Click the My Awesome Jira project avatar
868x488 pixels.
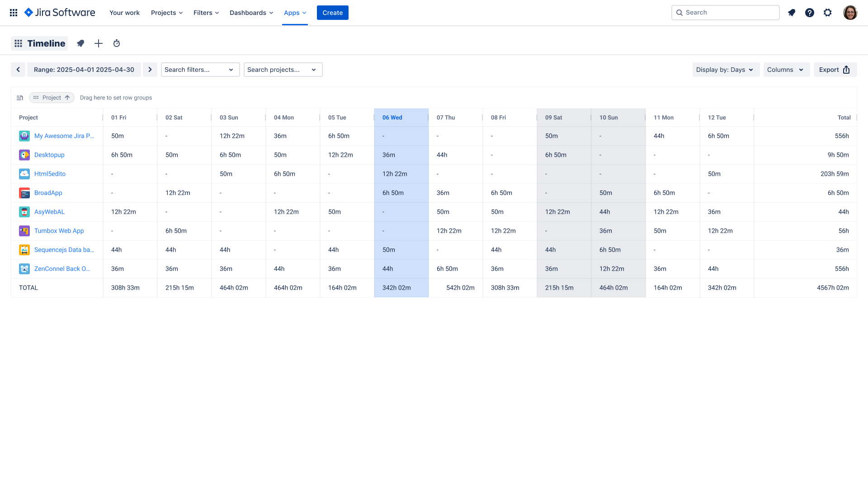[24, 136]
